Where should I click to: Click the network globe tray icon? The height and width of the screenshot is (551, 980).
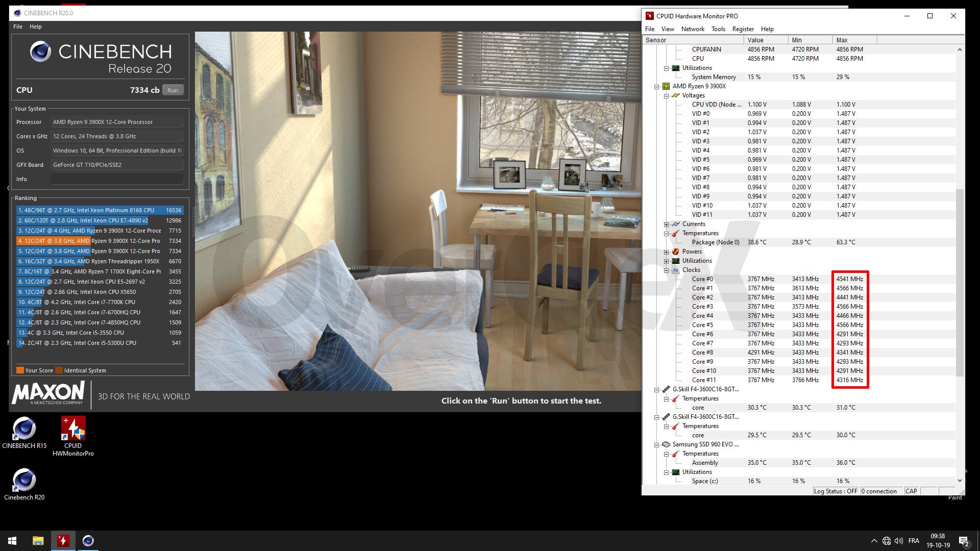click(887, 541)
